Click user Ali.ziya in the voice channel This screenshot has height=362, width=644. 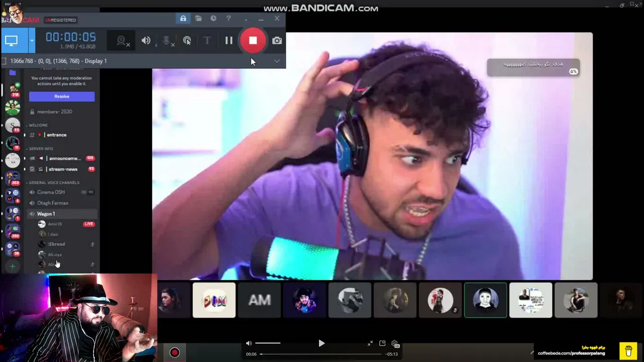[55, 255]
